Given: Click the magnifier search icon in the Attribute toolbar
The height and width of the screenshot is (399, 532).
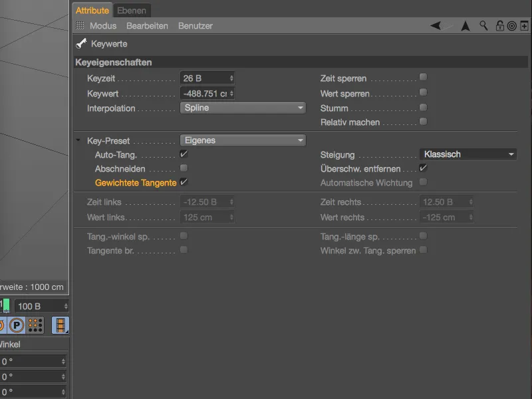Looking at the screenshot, I should tap(483, 25).
